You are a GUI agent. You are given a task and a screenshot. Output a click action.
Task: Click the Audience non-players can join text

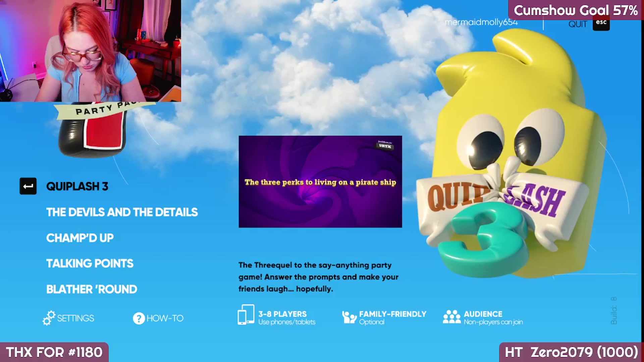(493, 318)
